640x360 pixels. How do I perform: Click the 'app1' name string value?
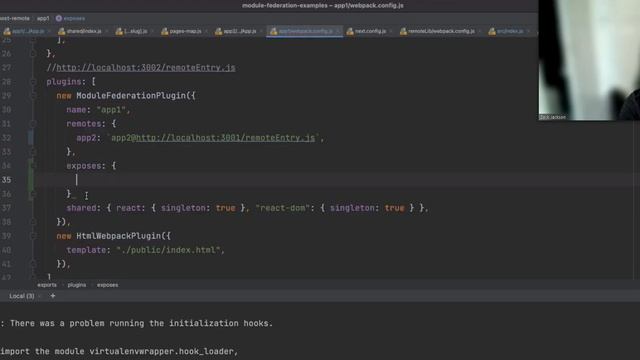(x=111, y=110)
